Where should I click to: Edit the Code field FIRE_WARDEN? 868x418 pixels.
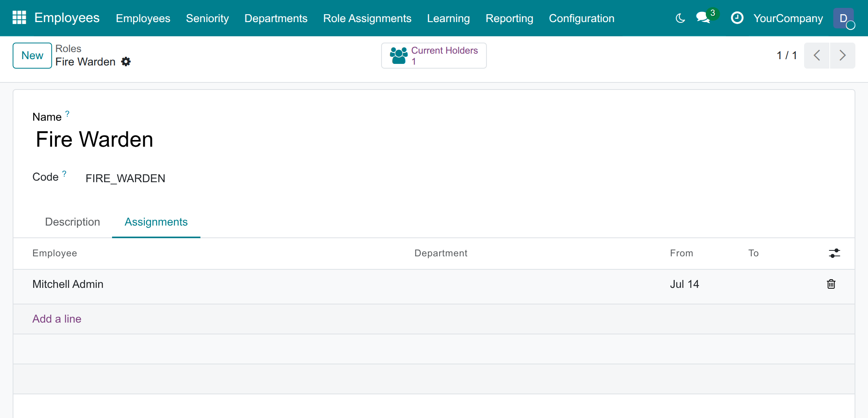125,179
